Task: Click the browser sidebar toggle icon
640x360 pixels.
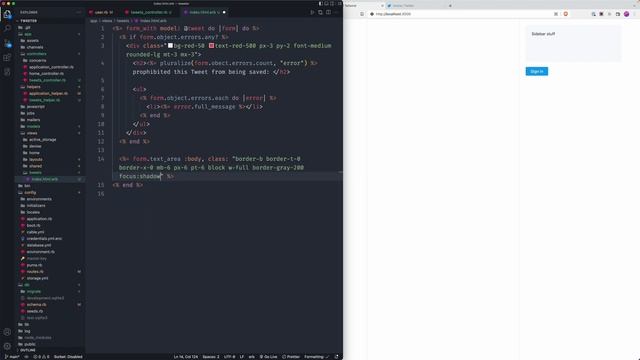Action: tap(618, 14)
